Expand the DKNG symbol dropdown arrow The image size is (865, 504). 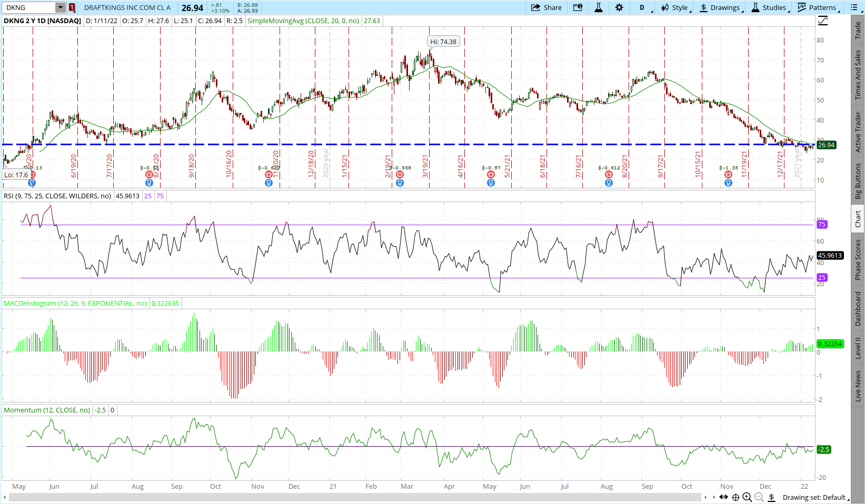[x=61, y=7]
